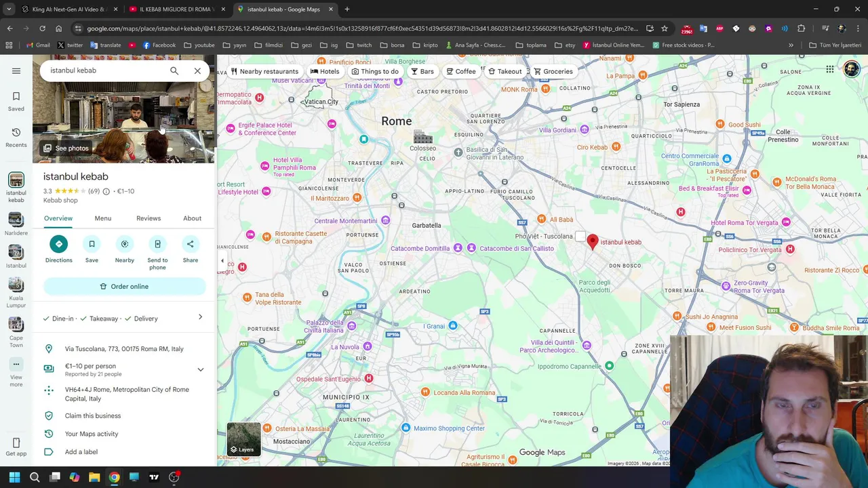Filter map by Takeout chip
Viewport: 868px width, 488px height.
tap(505, 71)
